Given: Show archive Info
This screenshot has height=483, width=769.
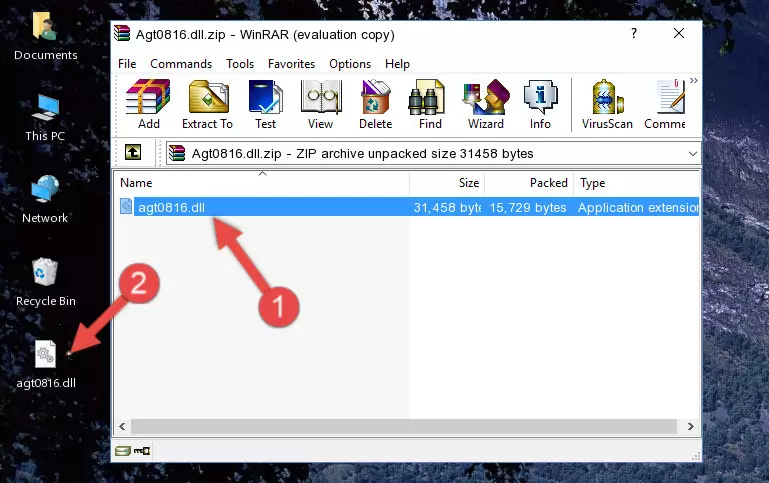Looking at the screenshot, I should [x=540, y=104].
